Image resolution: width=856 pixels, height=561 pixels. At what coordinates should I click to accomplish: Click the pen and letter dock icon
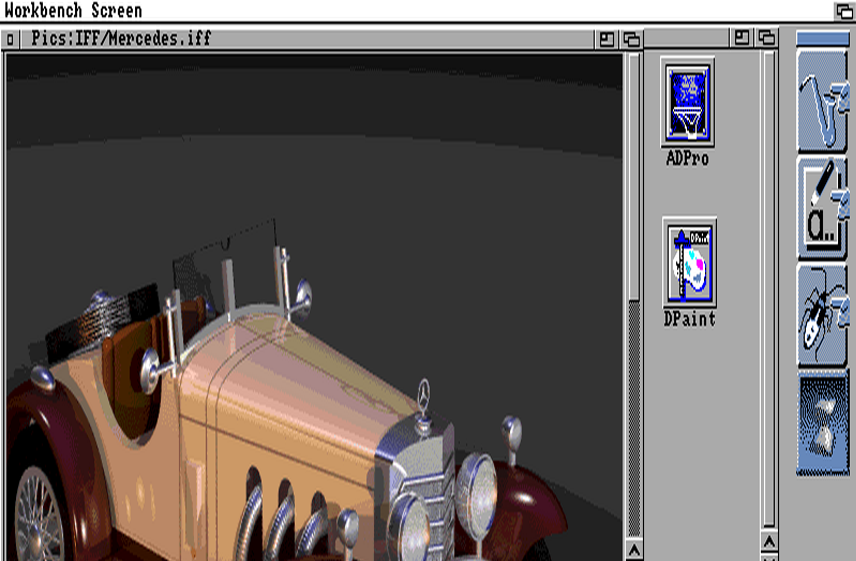point(822,209)
